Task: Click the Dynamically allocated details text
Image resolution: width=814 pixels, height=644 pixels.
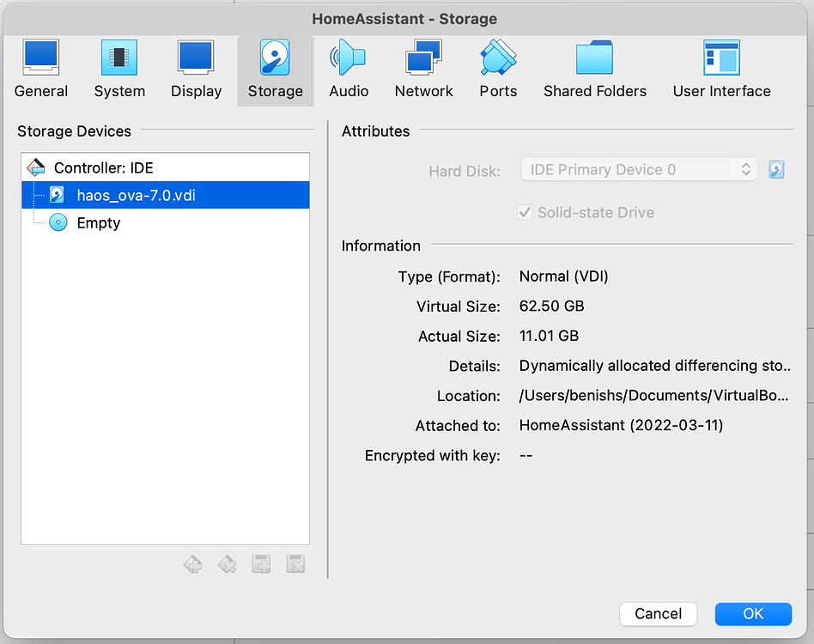Action: [x=654, y=366]
